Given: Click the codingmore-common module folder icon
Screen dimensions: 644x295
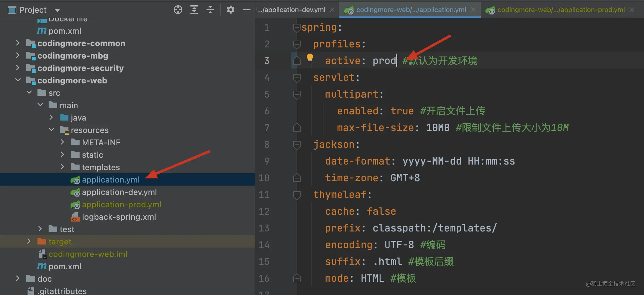Looking at the screenshot, I should (31, 43).
